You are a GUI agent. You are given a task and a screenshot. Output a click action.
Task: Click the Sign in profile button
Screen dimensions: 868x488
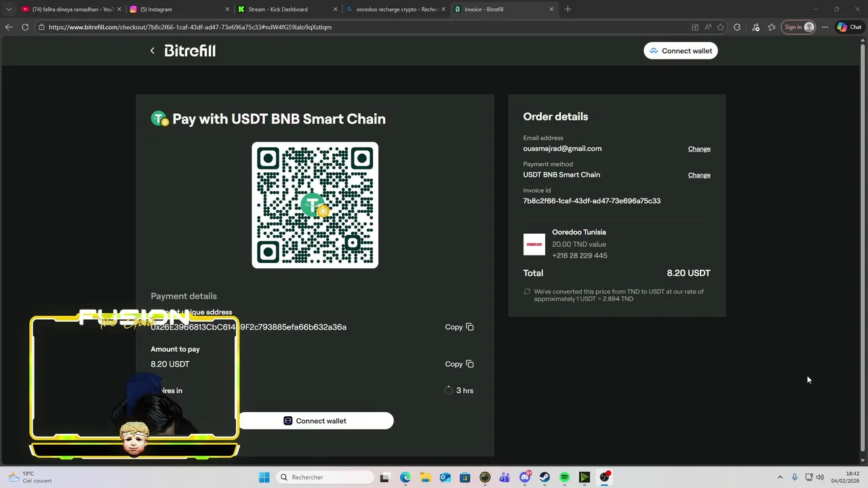(x=799, y=27)
